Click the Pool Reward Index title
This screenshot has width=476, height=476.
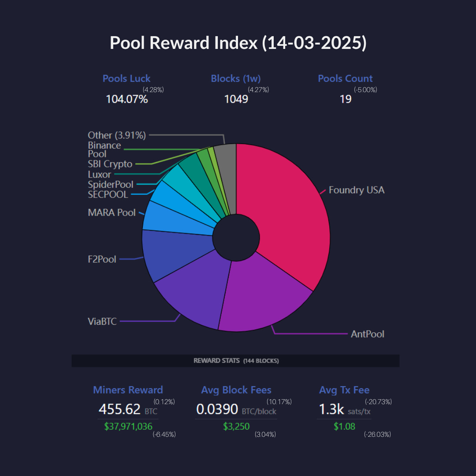[x=238, y=42]
